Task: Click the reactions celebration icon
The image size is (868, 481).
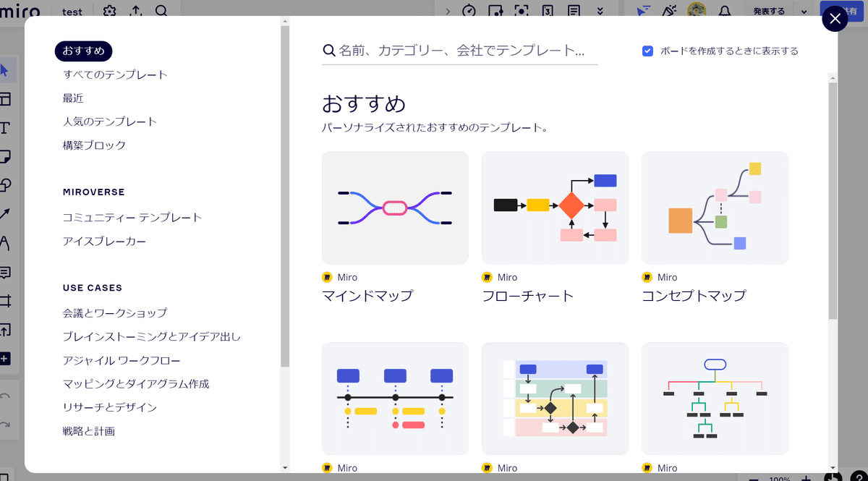Action: coord(669,11)
